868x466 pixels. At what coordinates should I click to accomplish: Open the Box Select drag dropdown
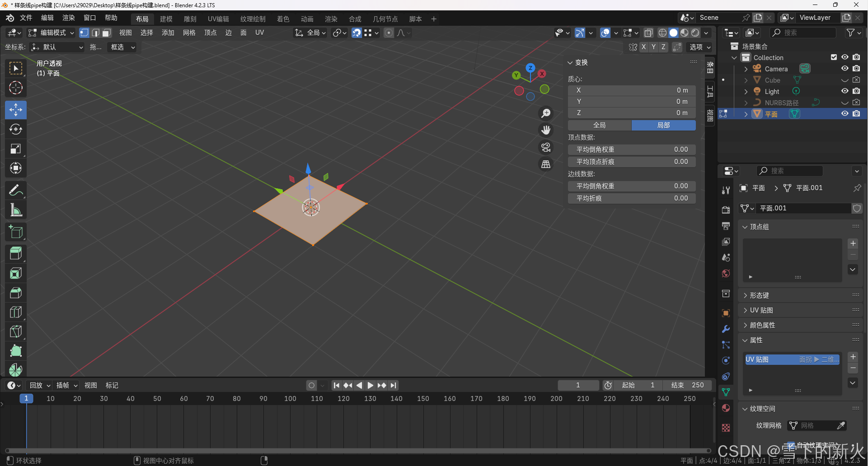point(122,47)
